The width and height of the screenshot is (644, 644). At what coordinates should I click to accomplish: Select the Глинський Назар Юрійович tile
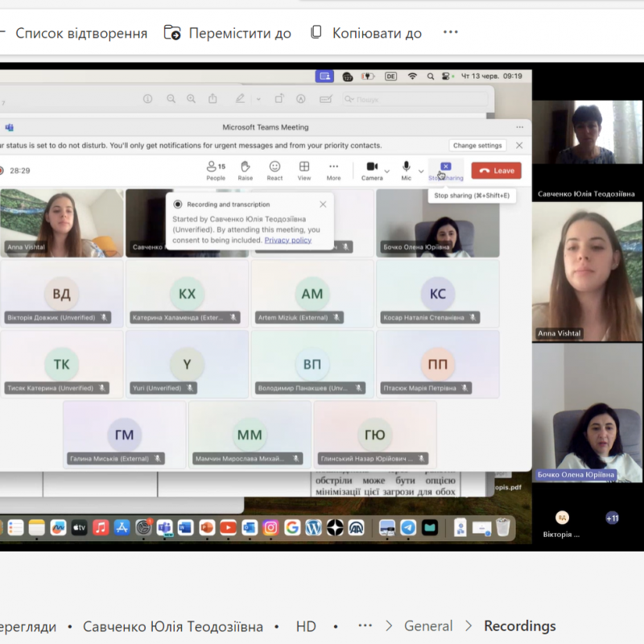tap(375, 435)
